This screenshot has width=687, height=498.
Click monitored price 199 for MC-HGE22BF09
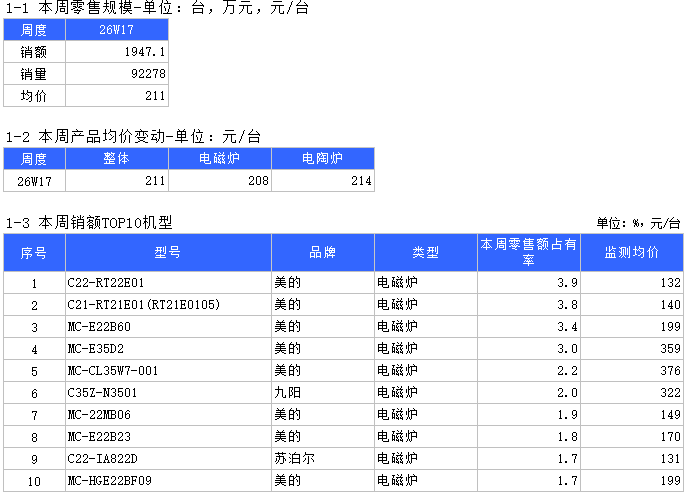tap(671, 481)
